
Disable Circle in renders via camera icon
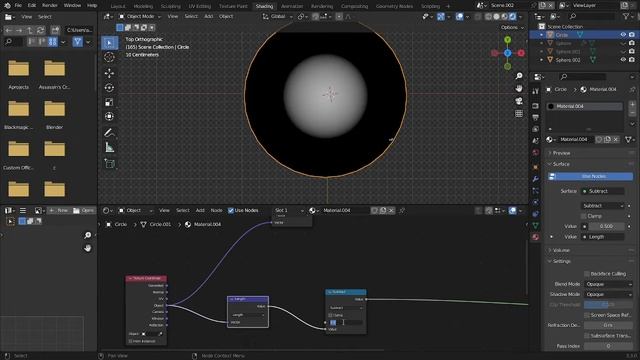632,35
